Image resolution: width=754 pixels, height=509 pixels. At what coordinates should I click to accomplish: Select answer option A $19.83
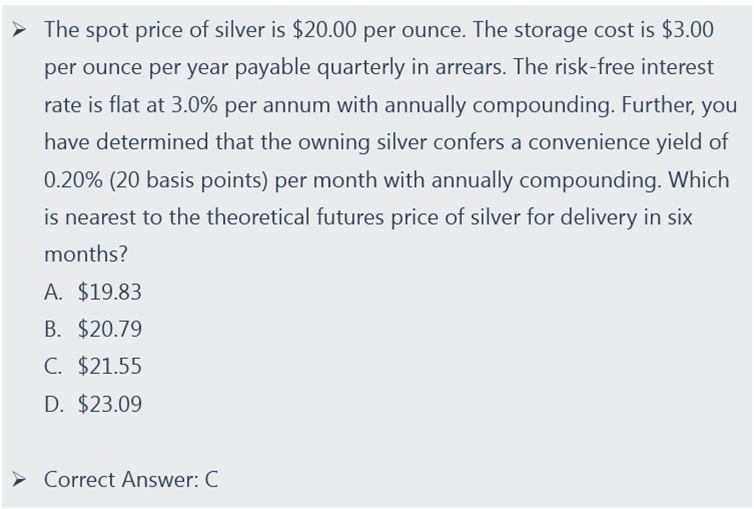coord(93,292)
